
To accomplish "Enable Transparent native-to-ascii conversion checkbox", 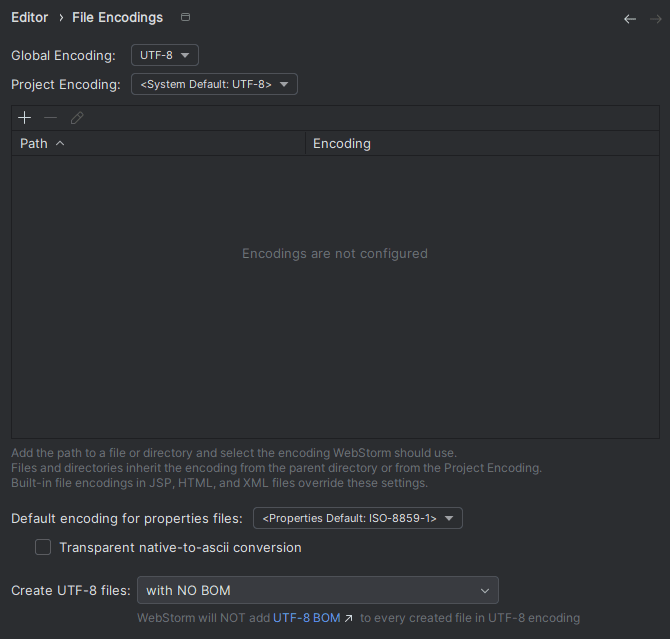I will [43, 547].
